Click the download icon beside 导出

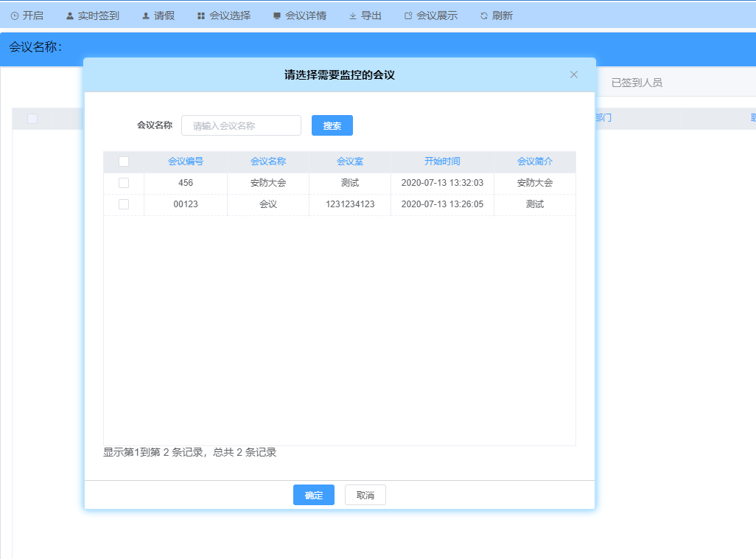click(x=353, y=15)
